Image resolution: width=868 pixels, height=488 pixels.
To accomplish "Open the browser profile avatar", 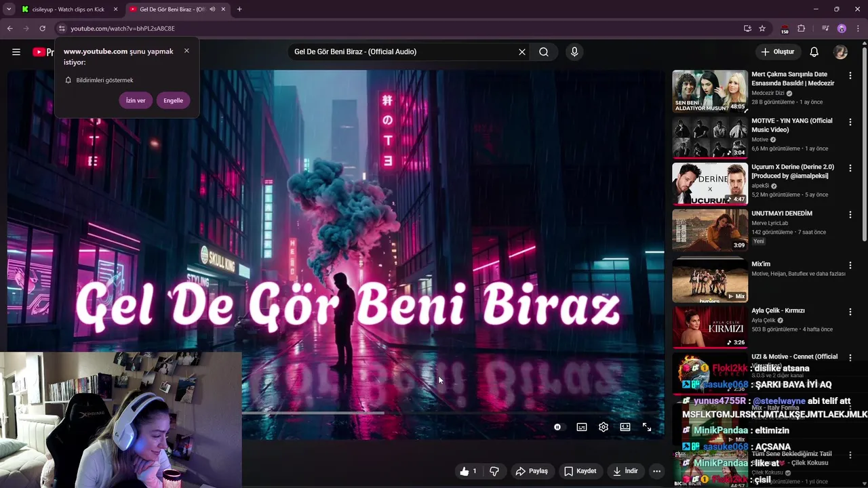I will click(842, 28).
